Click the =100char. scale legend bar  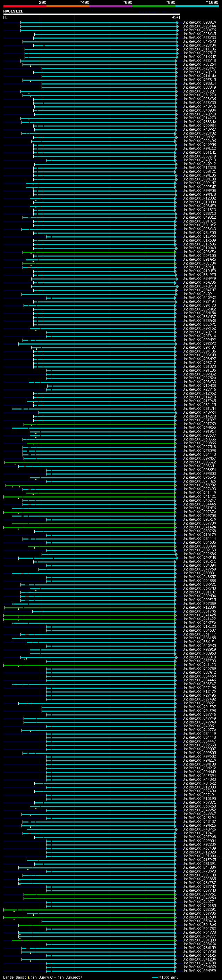[x=155, y=977]
